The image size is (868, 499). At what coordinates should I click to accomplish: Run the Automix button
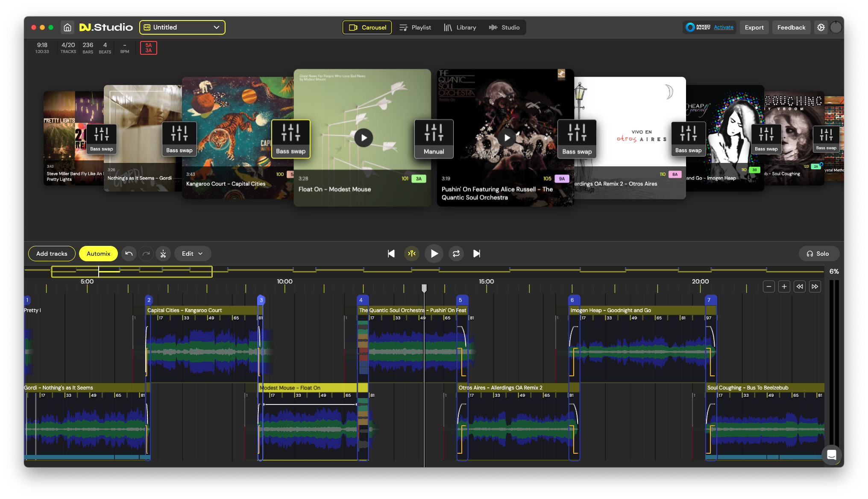98,254
